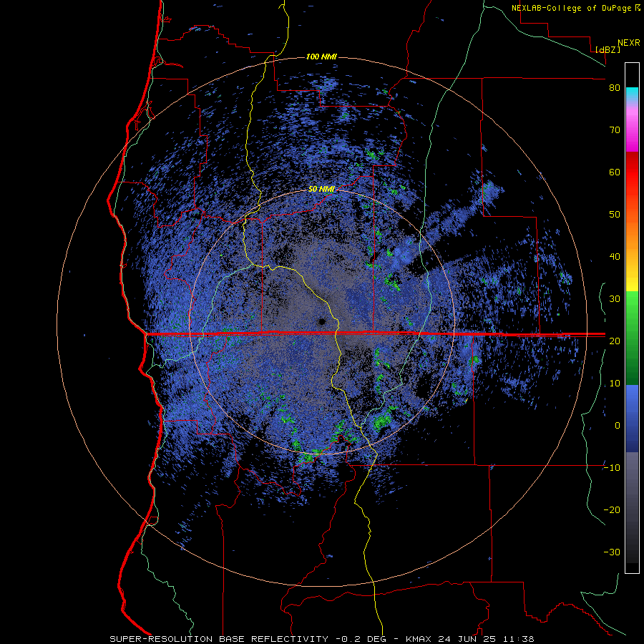Click the 50 NMI range ring label
This screenshot has height=644, width=644.
coord(321,190)
